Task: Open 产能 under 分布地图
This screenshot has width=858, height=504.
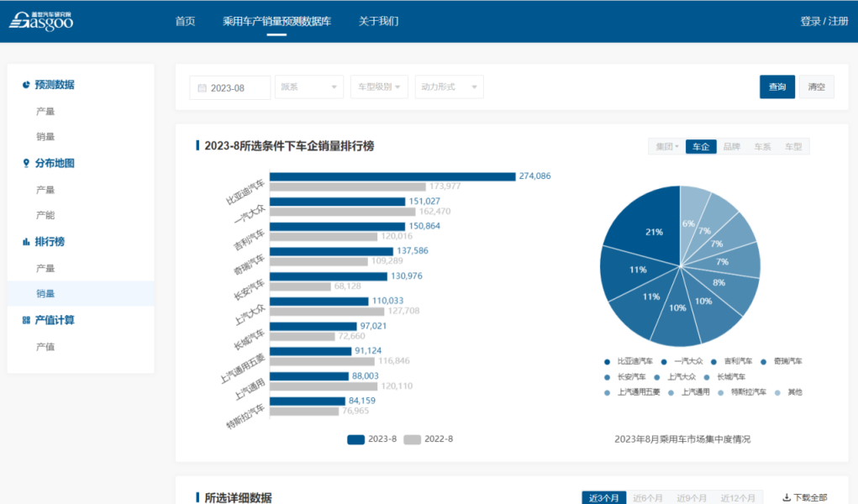Action: coord(45,215)
